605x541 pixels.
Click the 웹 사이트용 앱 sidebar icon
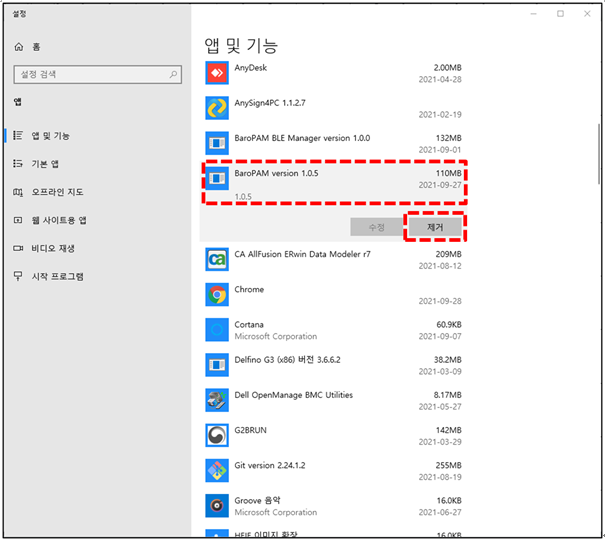(x=18, y=220)
